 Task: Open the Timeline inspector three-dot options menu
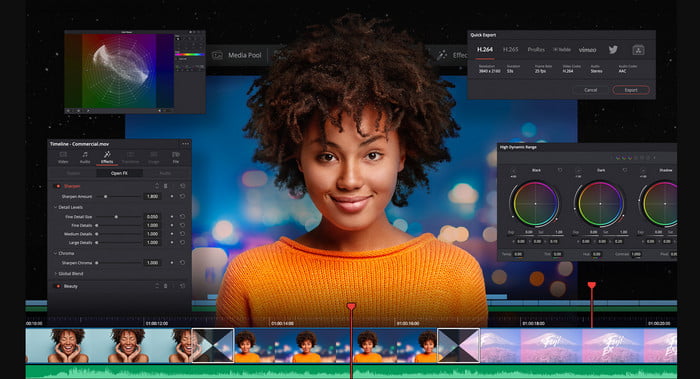click(x=185, y=144)
